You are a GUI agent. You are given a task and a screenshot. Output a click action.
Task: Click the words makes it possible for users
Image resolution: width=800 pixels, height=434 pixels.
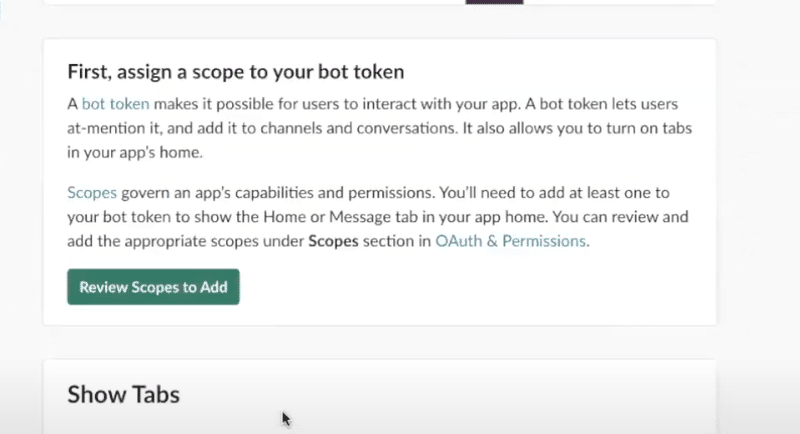point(246,104)
